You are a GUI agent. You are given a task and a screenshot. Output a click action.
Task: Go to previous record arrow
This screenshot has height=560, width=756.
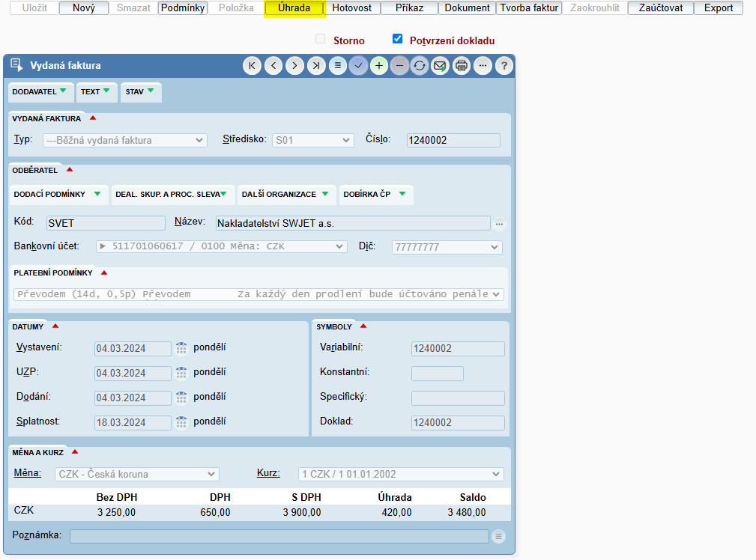(273, 66)
